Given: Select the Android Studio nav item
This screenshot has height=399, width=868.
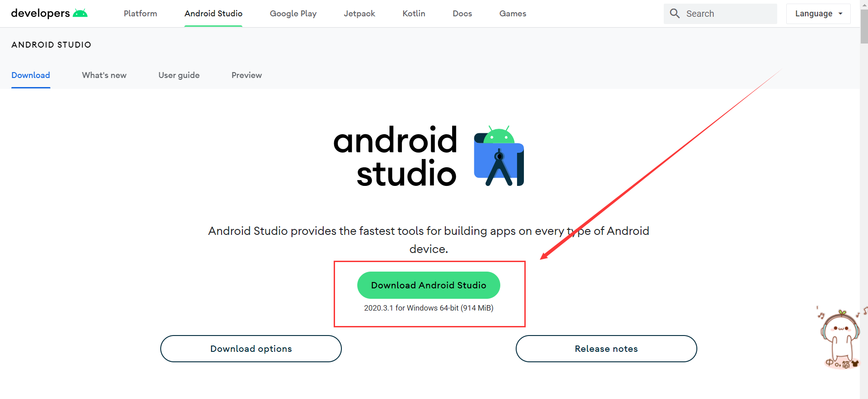Looking at the screenshot, I should (213, 14).
